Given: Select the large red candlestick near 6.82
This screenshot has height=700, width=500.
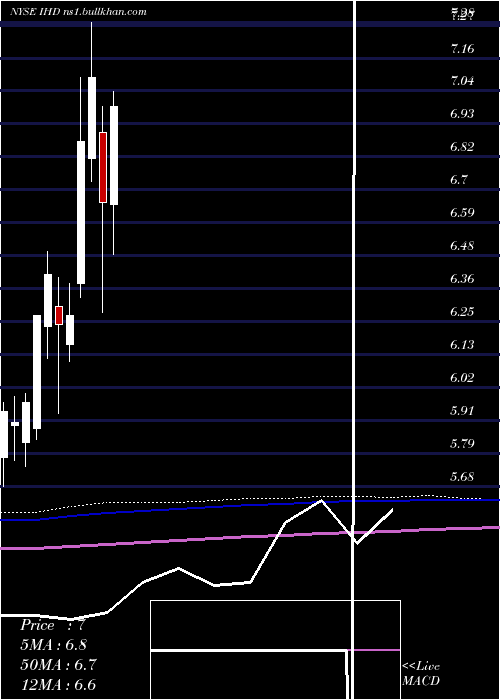Looking at the screenshot, I should 103,167.
